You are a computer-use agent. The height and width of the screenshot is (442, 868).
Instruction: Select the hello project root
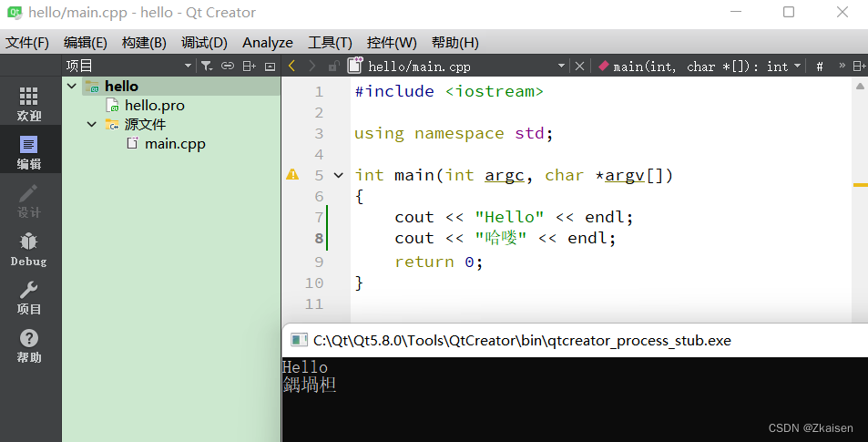(x=121, y=86)
